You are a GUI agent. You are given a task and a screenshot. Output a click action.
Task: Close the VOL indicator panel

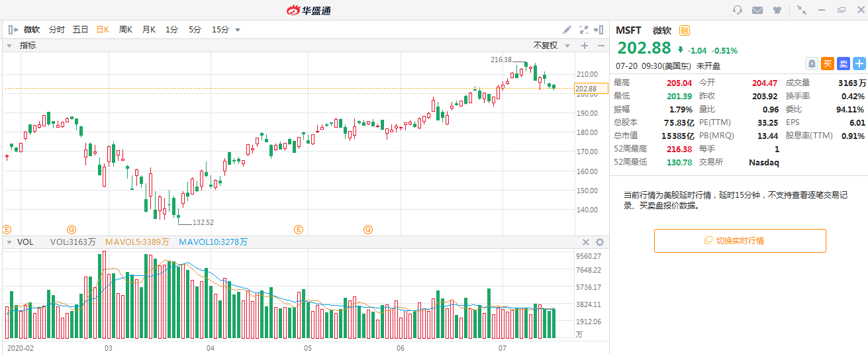(586, 242)
